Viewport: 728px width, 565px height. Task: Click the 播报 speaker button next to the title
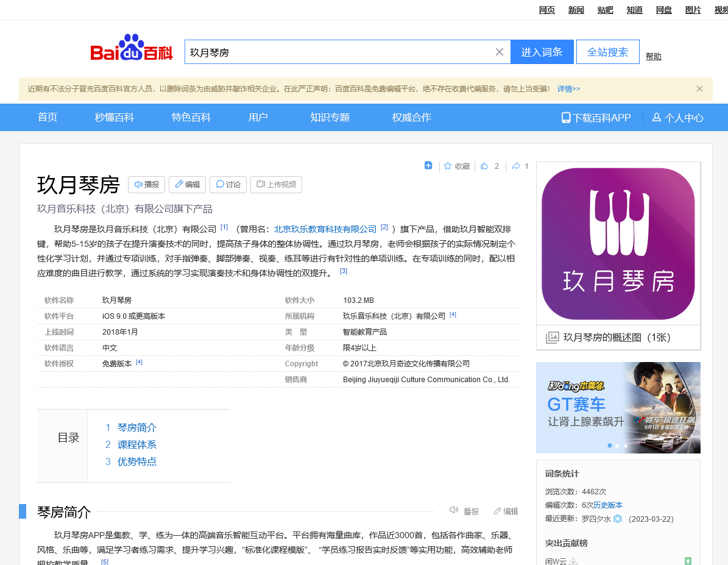click(146, 185)
